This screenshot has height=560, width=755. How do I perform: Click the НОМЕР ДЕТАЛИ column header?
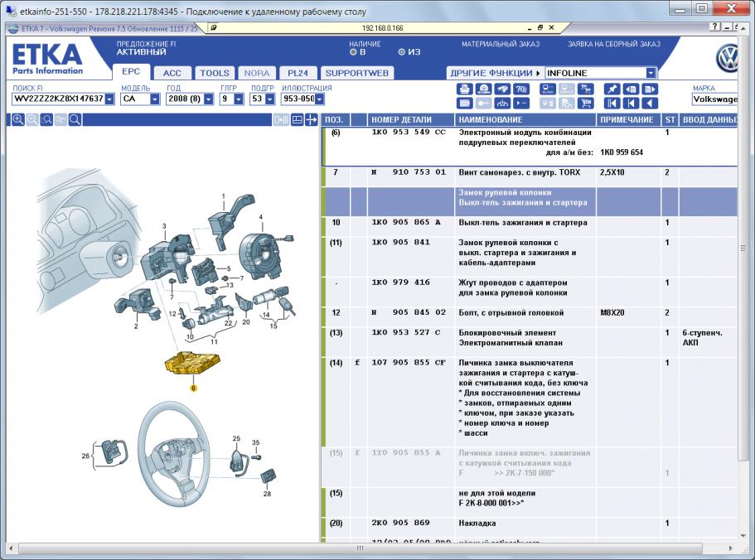point(411,120)
